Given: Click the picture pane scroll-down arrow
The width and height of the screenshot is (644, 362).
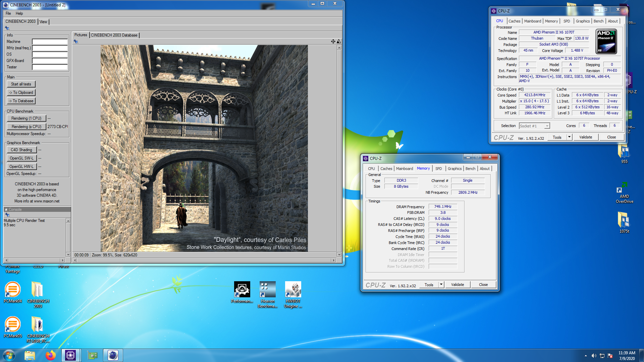Looking at the screenshot, I should 339,255.
